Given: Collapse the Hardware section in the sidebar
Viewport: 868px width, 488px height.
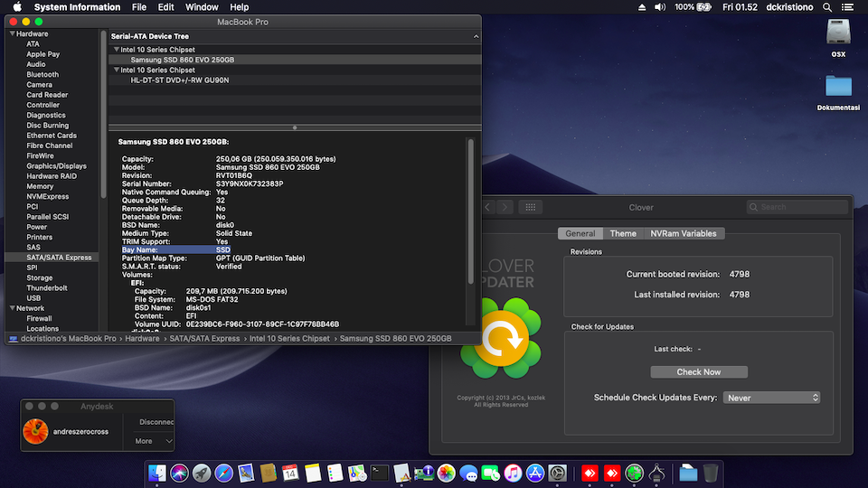Looking at the screenshot, I should click(x=12, y=33).
